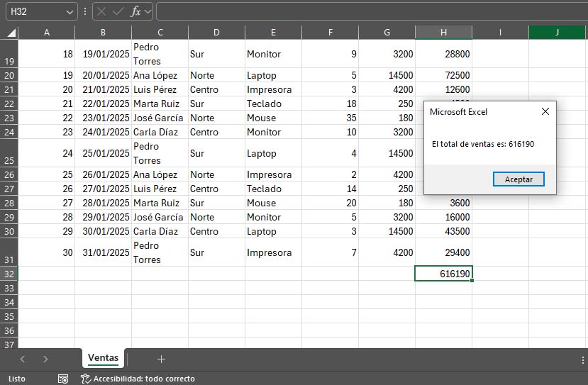The width and height of the screenshot is (588, 385).
Task: Click cell with date 25/01/2025
Action: tap(103, 153)
